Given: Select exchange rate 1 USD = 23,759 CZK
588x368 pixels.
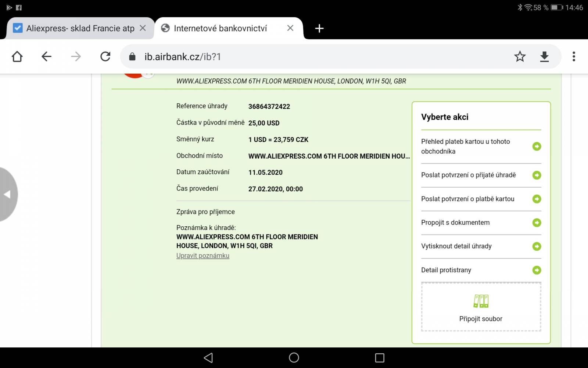Looking at the screenshot, I should [278, 140].
